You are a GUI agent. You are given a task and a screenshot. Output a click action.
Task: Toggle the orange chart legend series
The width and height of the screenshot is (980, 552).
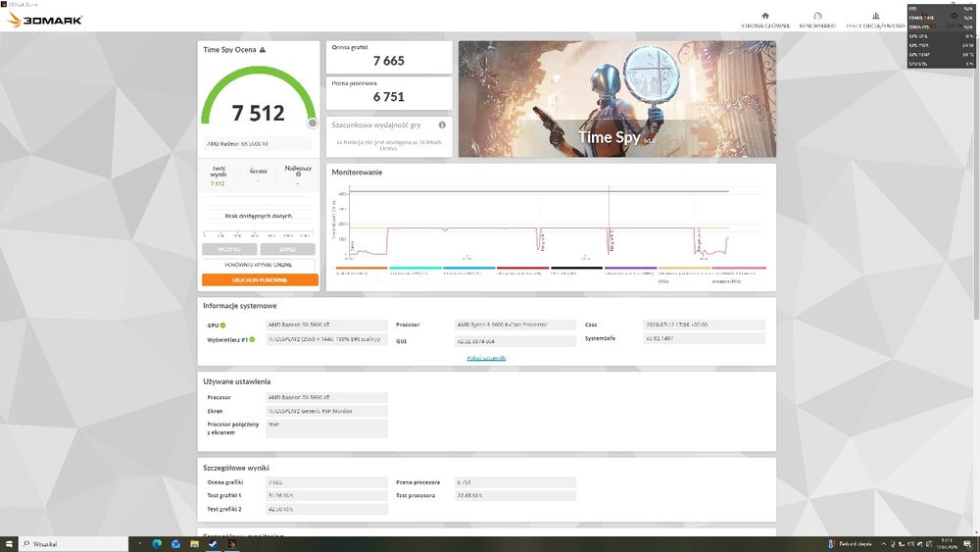362,271
